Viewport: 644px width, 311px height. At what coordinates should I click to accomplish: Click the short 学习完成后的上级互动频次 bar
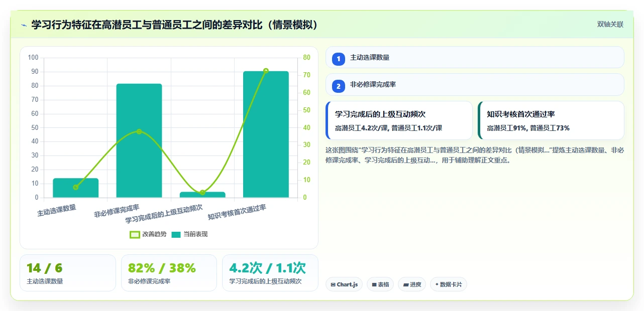[x=202, y=195]
